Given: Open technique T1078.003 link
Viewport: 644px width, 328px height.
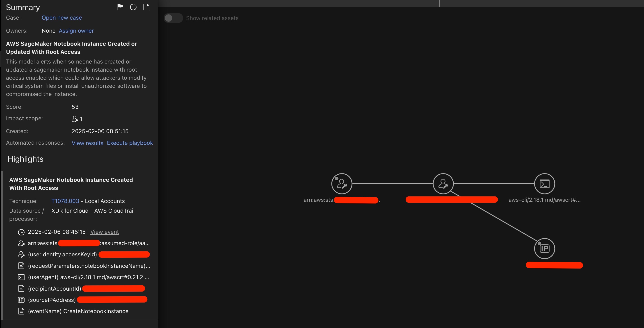Looking at the screenshot, I should [65, 201].
